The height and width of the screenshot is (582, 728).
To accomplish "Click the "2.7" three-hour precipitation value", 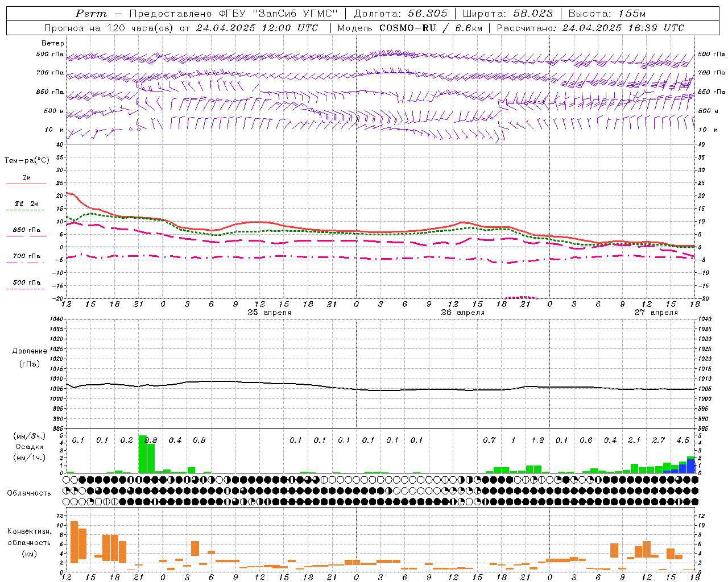I will tap(659, 440).
